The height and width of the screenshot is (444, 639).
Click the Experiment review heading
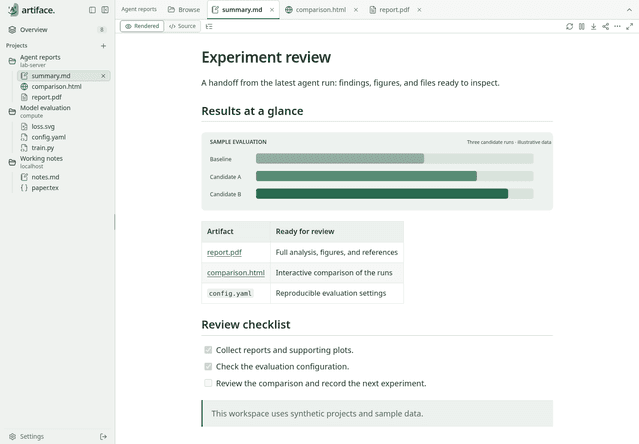pyautogui.click(x=266, y=57)
